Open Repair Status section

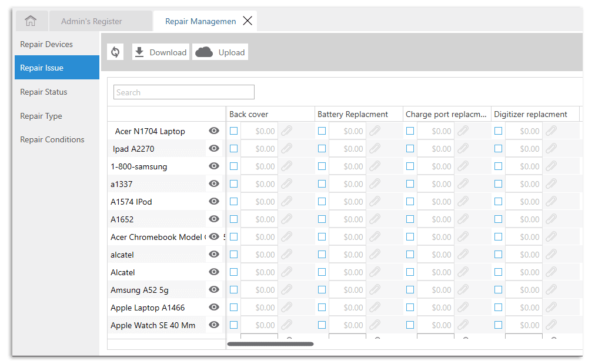click(57, 92)
